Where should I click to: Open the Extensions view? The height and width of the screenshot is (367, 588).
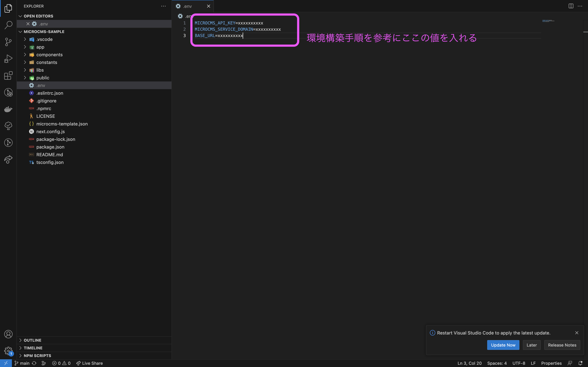coord(8,75)
